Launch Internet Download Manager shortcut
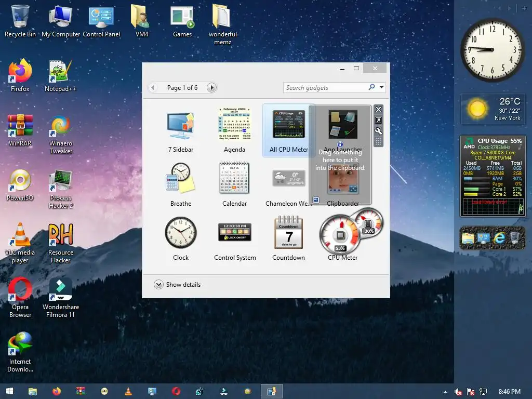The height and width of the screenshot is (399, 532). [20, 352]
